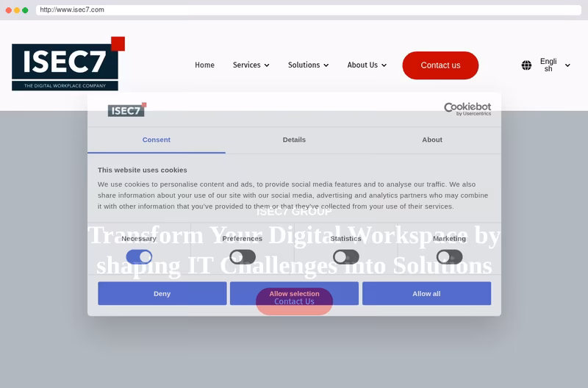Click the 'This website uses cookies' heading

click(143, 170)
